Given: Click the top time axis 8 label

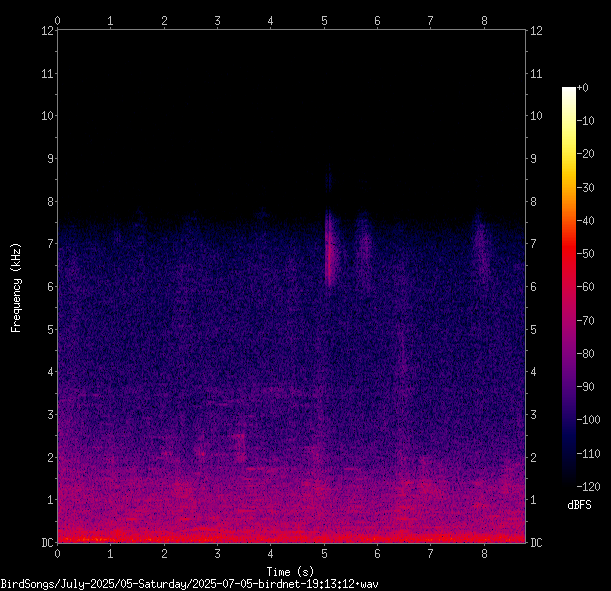Looking at the screenshot, I should pos(484,21).
